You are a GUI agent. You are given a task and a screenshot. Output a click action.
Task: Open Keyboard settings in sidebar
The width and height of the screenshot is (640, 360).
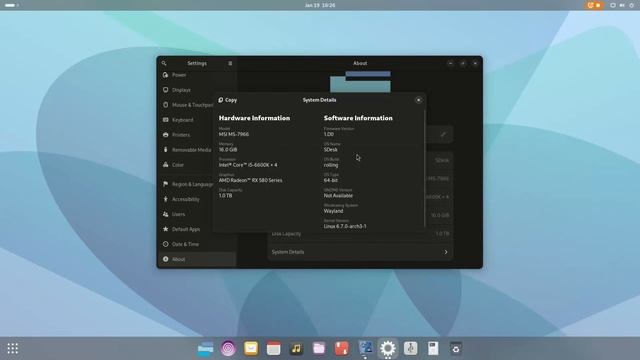(x=197, y=120)
